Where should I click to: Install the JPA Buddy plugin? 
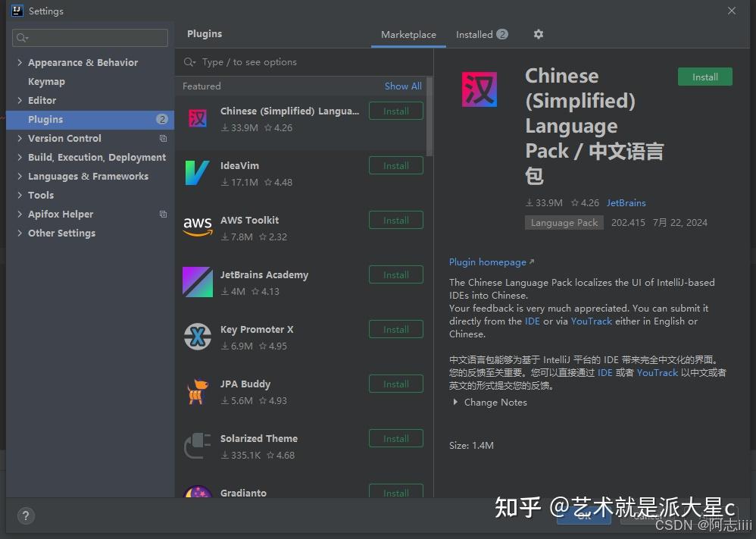396,384
